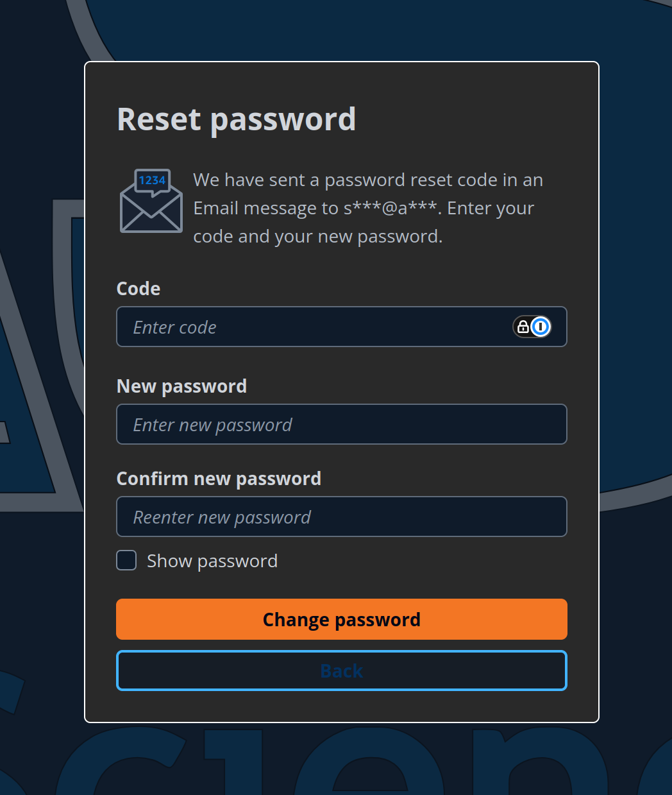This screenshot has height=795, width=672.
Task: Toggle the Show password checkbox
Action: point(126,560)
